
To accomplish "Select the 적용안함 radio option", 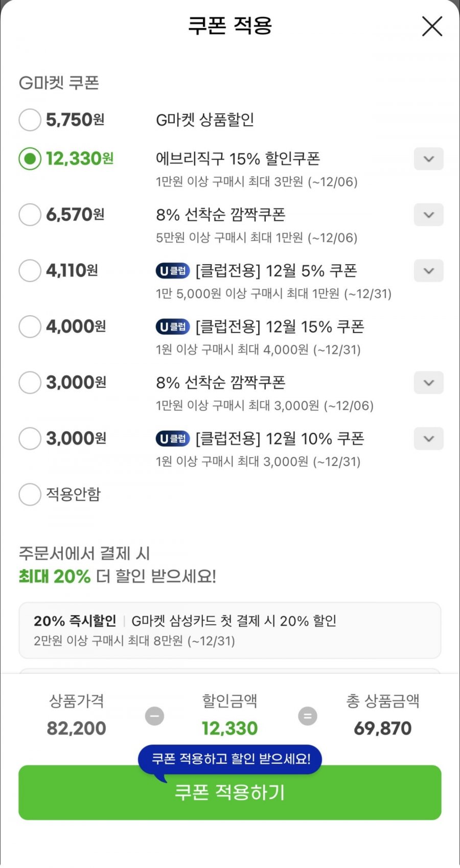I will (x=30, y=495).
